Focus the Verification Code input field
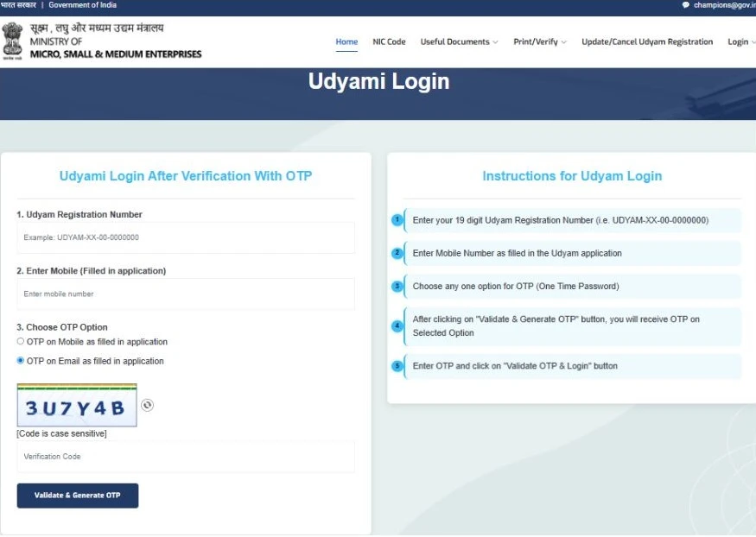The image size is (756, 537). (x=186, y=457)
